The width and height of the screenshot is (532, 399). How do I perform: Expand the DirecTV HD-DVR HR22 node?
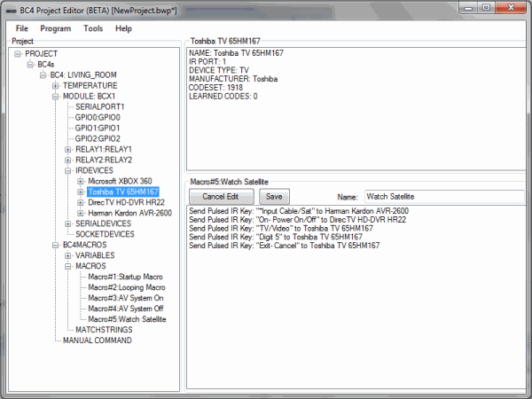click(x=81, y=202)
